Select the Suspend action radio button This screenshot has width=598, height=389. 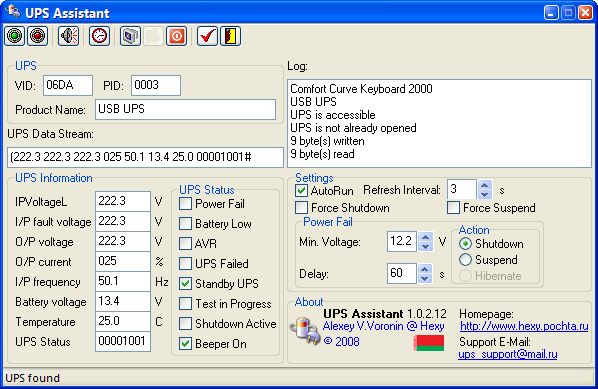465,260
